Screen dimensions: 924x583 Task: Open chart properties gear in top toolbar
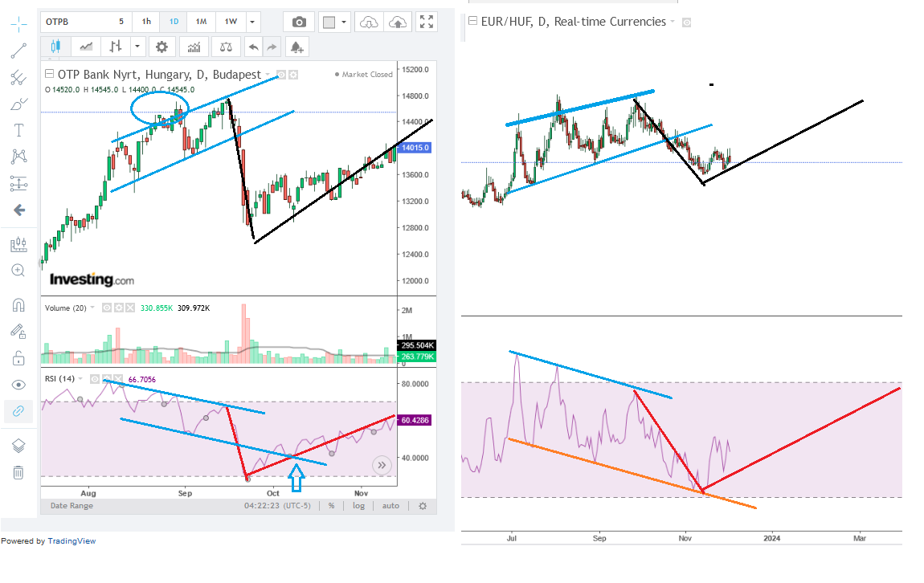coord(161,47)
